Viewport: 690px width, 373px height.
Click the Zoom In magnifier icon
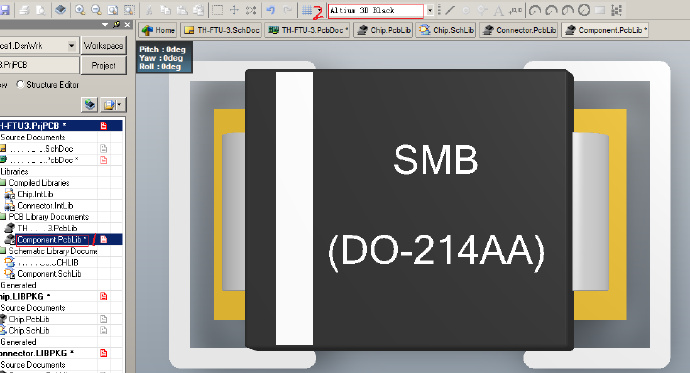80,10
